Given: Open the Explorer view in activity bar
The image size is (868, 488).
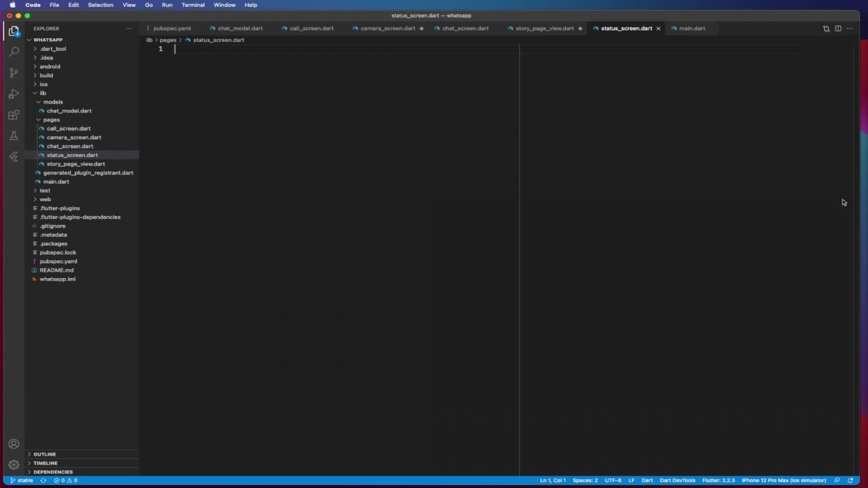Looking at the screenshot, I should pyautogui.click(x=14, y=31).
